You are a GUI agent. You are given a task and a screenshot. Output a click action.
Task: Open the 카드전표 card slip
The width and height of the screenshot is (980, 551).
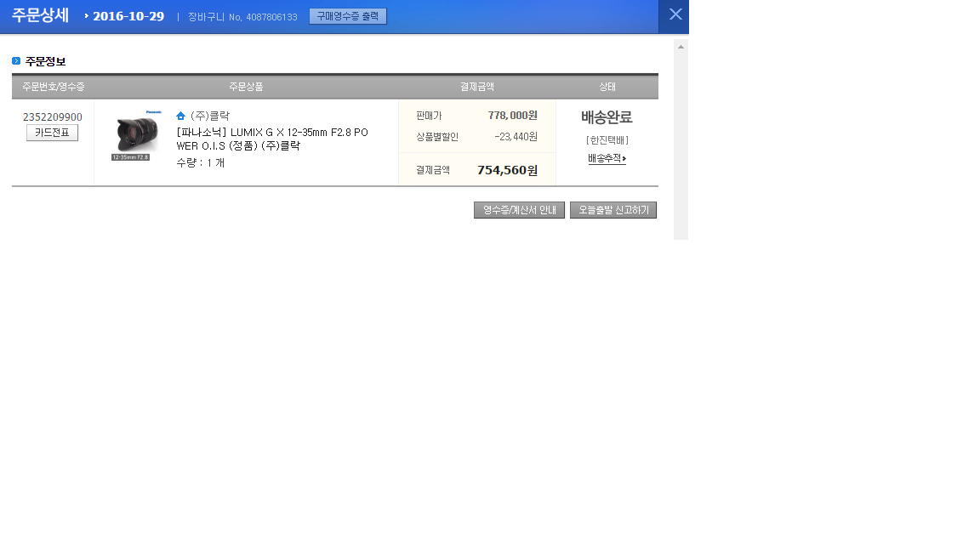click(x=52, y=133)
